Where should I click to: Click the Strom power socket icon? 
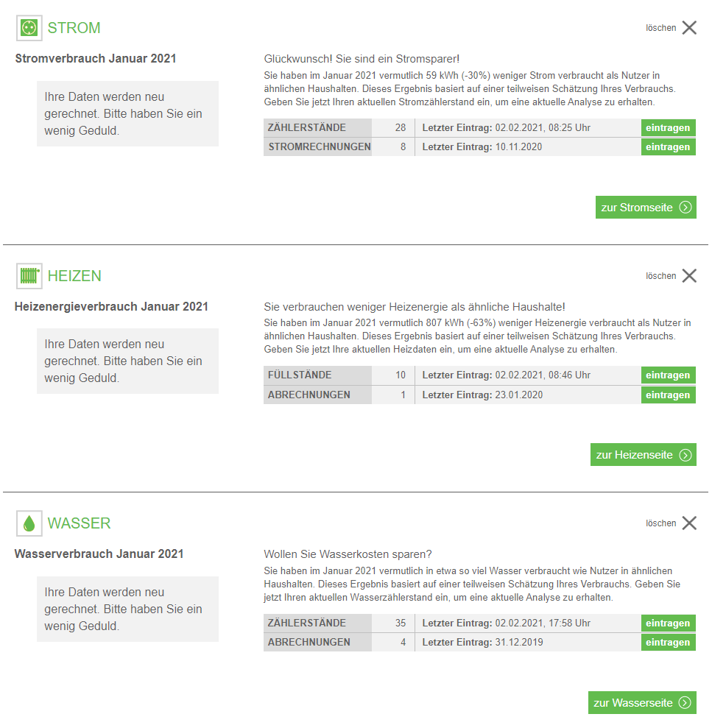29,28
